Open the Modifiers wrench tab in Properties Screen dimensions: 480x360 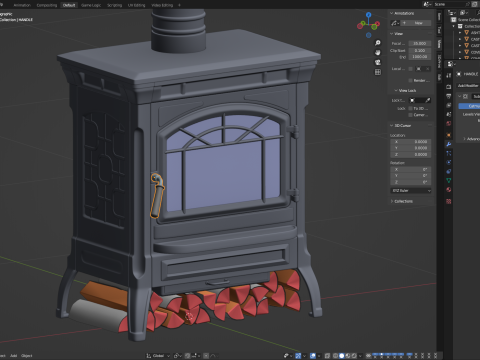point(449,144)
